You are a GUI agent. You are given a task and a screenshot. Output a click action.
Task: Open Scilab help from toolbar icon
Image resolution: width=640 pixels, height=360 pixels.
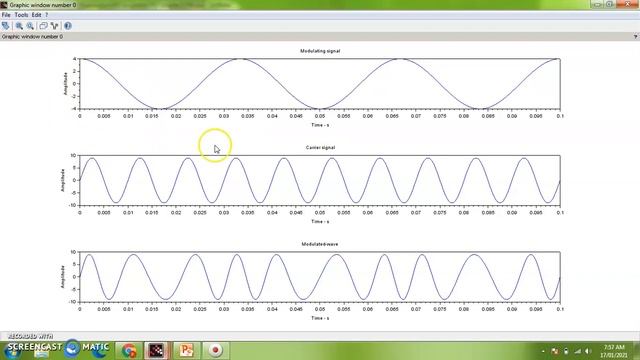point(68,26)
